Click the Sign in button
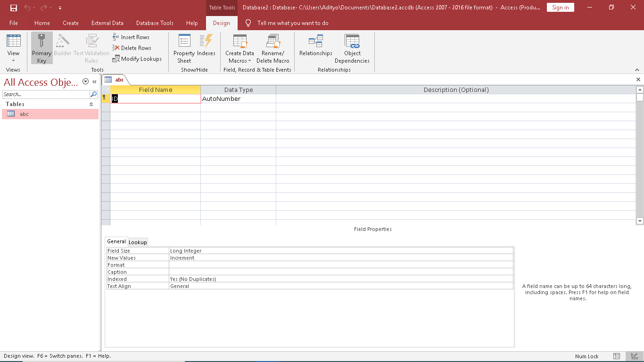Image resolution: width=644 pixels, height=362 pixels. coord(560,8)
